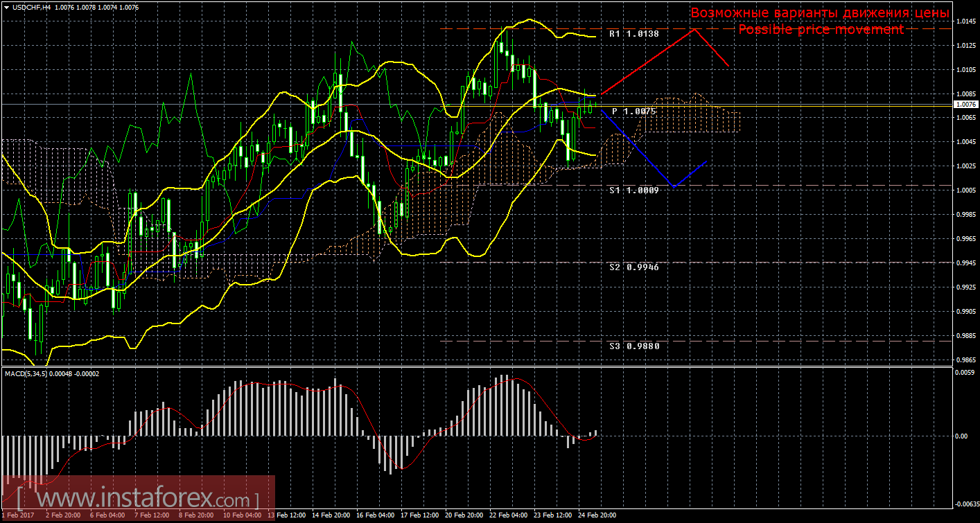Select the 23 Feb 12:00 time label

pyautogui.click(x=552, y=515)
